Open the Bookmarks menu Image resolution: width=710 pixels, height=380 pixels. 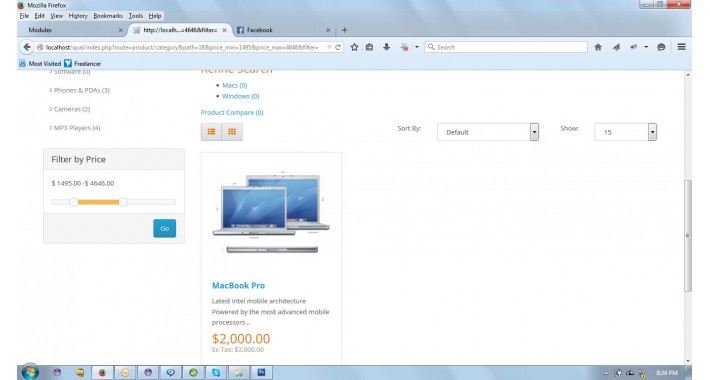click(x=108, y=16)
